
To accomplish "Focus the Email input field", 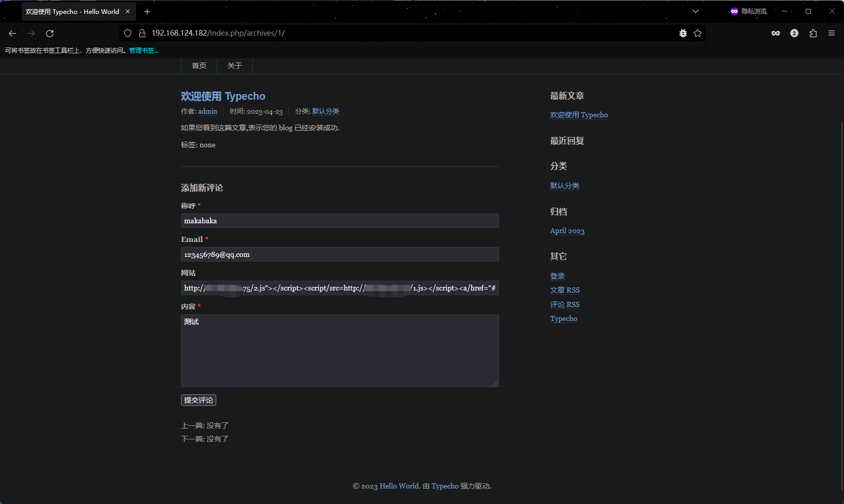I will point(340,254).
